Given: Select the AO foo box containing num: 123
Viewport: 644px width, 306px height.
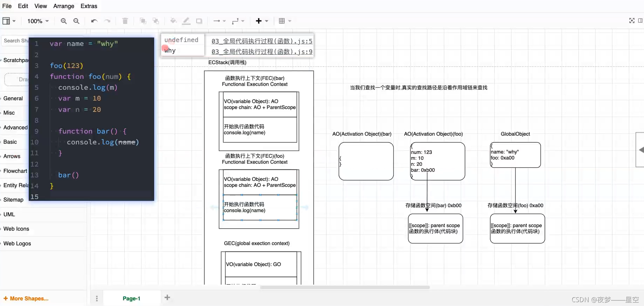Looking at the screenshot, I should point(438,161).
